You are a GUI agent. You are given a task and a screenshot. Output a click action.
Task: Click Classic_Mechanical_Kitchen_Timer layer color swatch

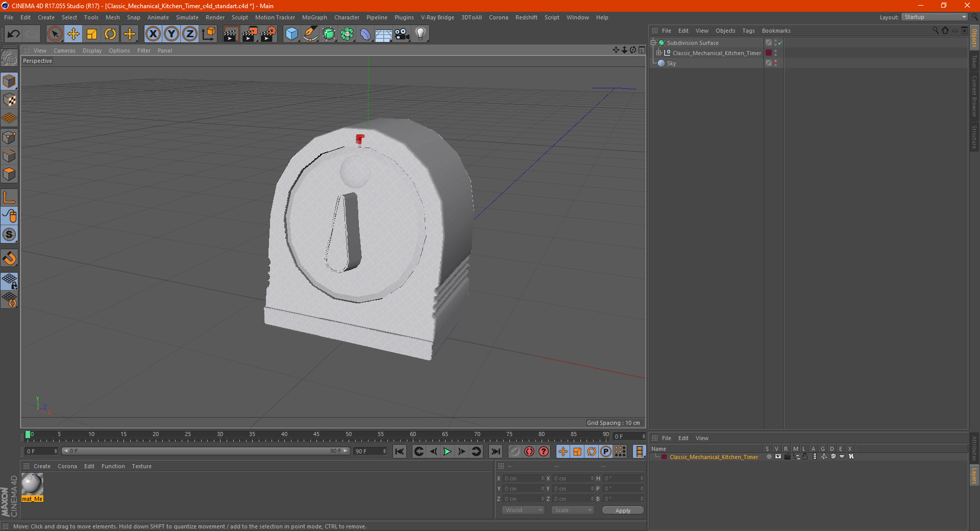coord(769,53)
